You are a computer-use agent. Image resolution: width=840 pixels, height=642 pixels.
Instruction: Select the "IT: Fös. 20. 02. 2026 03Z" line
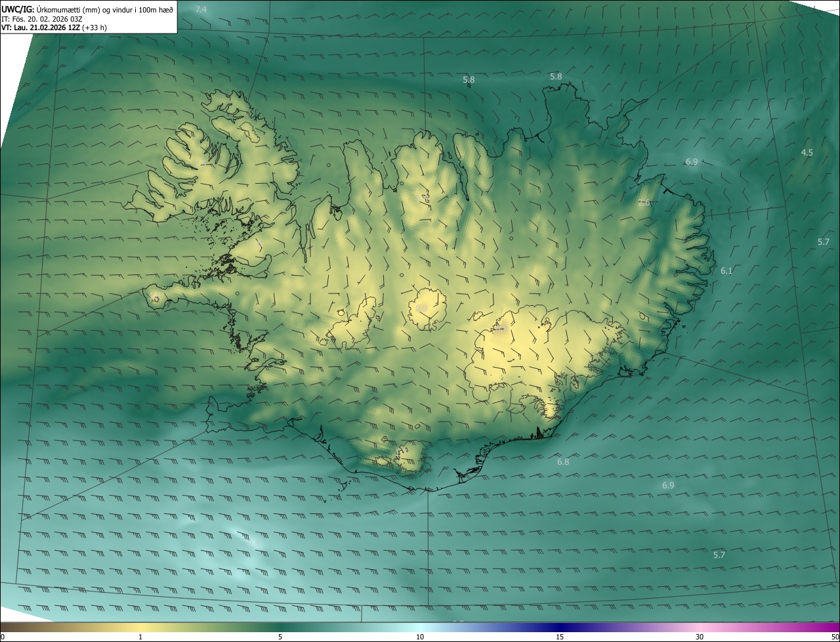(x=42, y=19)
